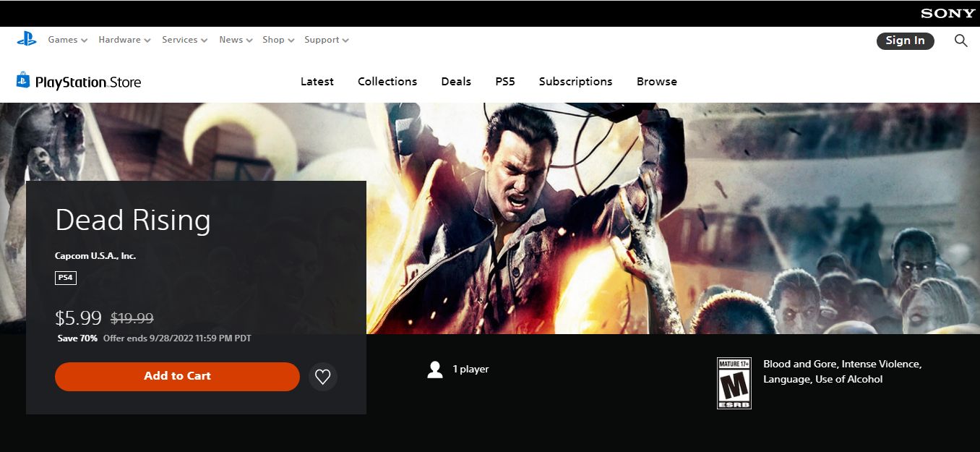The image size is (980, 452).
Task: Click the Add to Cart button
Action: [177, 376]
